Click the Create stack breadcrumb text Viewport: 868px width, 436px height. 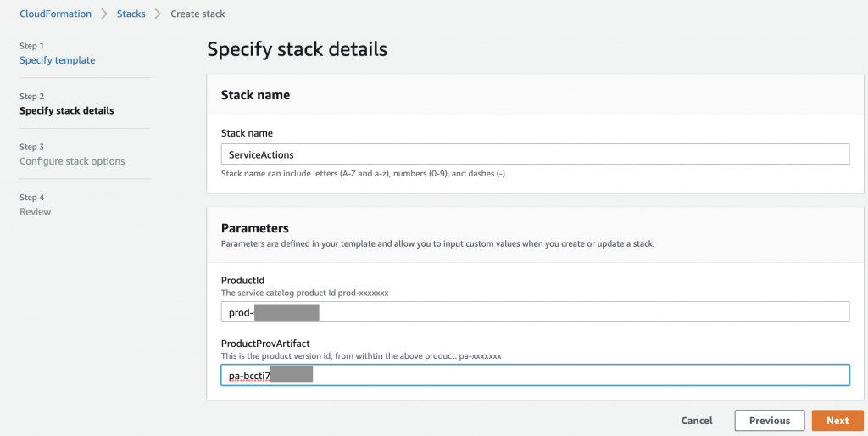[198, 14]
